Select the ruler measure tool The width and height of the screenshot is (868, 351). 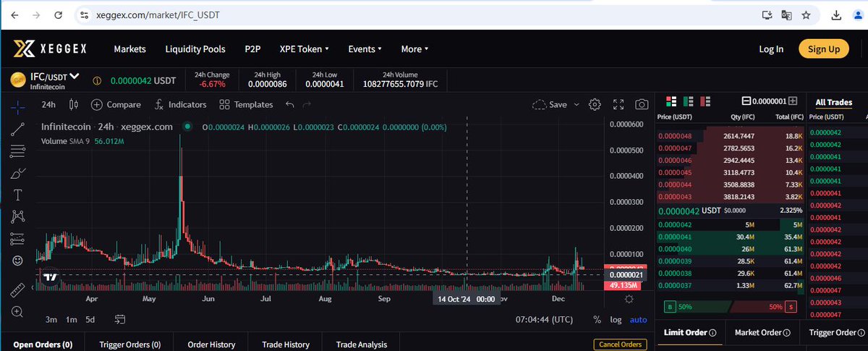[x=18, y=290]
